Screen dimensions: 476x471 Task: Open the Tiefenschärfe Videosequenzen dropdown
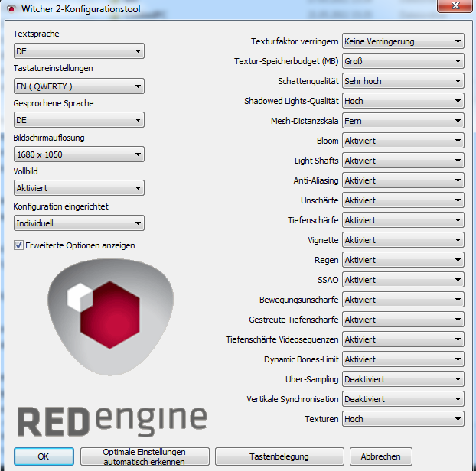[x=403, y=339]
